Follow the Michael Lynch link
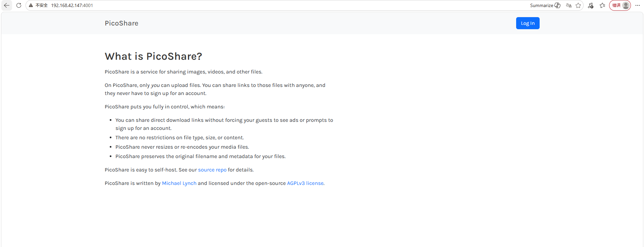 179,183
